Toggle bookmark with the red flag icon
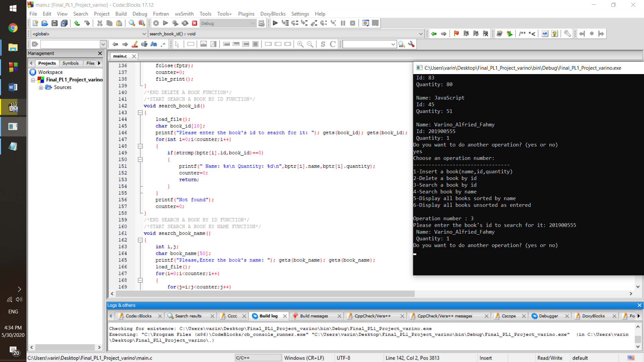644x362 pixels. (x=456, y=34)
